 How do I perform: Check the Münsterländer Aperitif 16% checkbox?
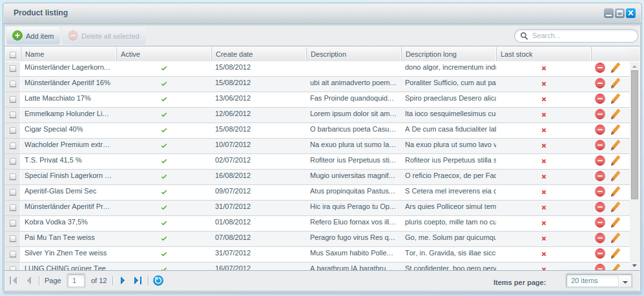pos(13,84)
